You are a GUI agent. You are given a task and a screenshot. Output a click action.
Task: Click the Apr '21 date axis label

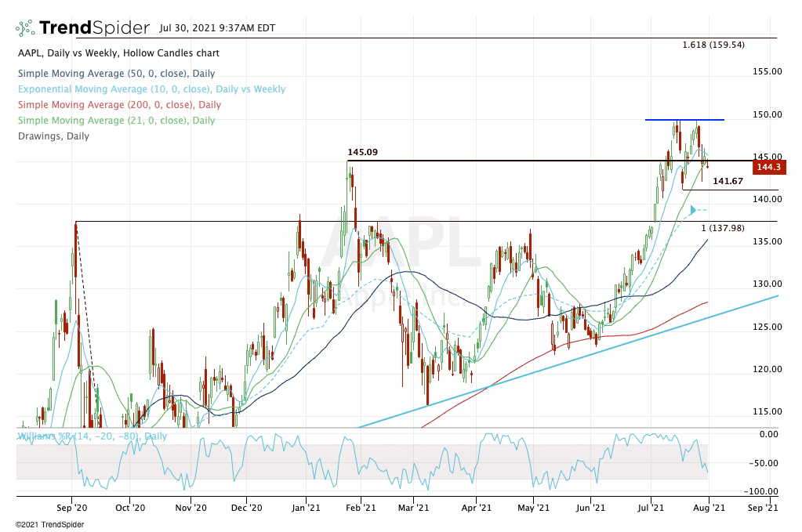[476, 508]
